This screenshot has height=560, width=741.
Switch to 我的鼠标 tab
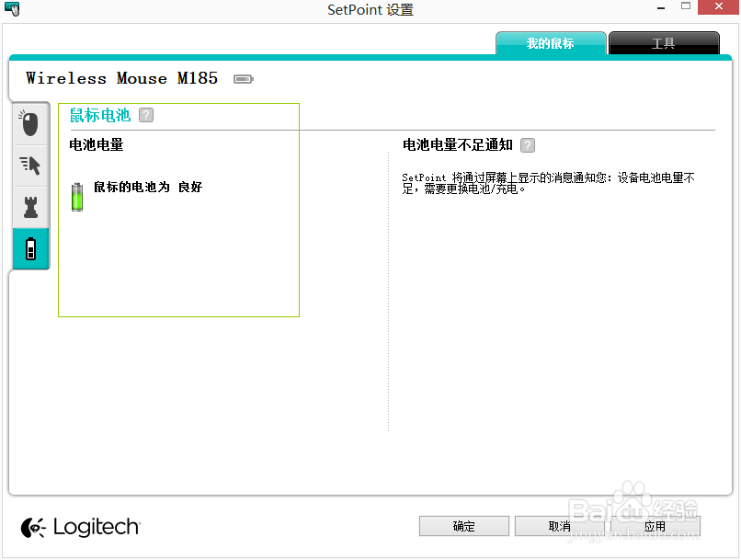coord(551,43)
